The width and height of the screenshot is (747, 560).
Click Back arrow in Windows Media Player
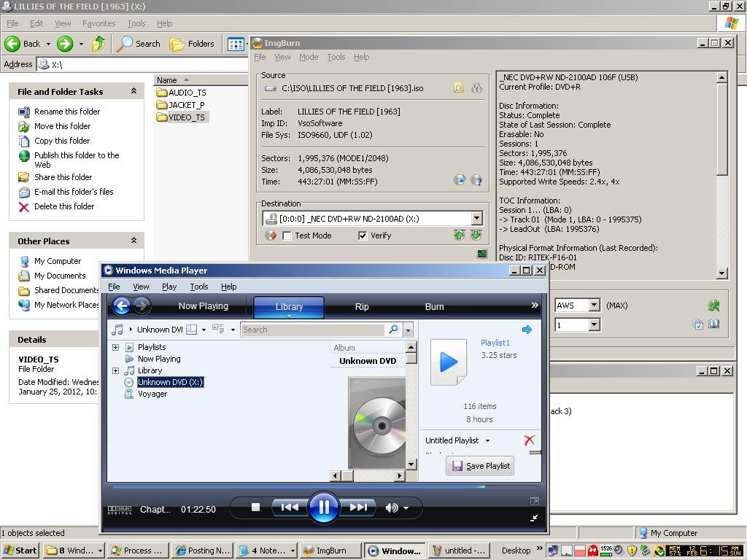click(x=122, y=306)
